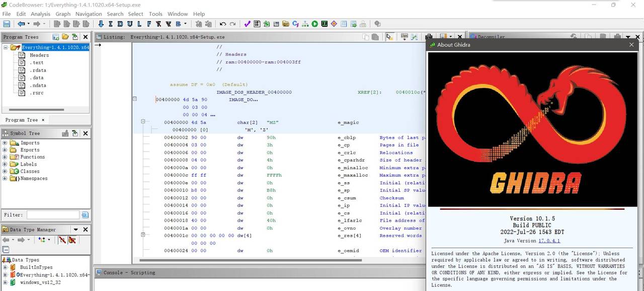Click the purple checkmark toolbar icon

[x=247, y=24]
